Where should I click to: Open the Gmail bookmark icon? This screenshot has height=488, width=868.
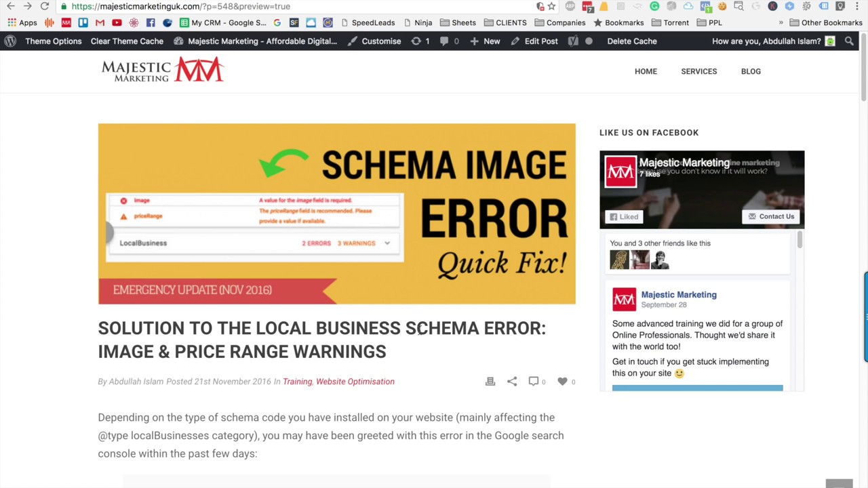[x=100, y=22]
